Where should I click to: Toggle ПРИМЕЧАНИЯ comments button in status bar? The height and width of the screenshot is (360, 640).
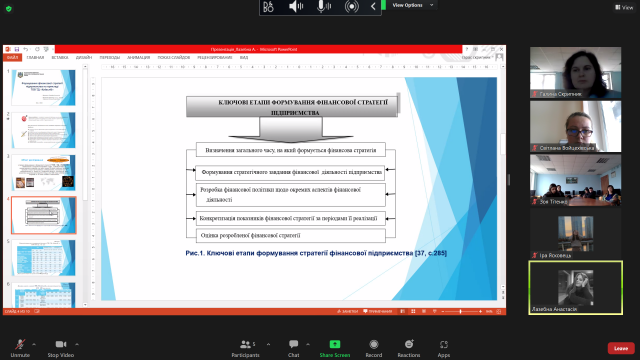(x=378, y=311)
